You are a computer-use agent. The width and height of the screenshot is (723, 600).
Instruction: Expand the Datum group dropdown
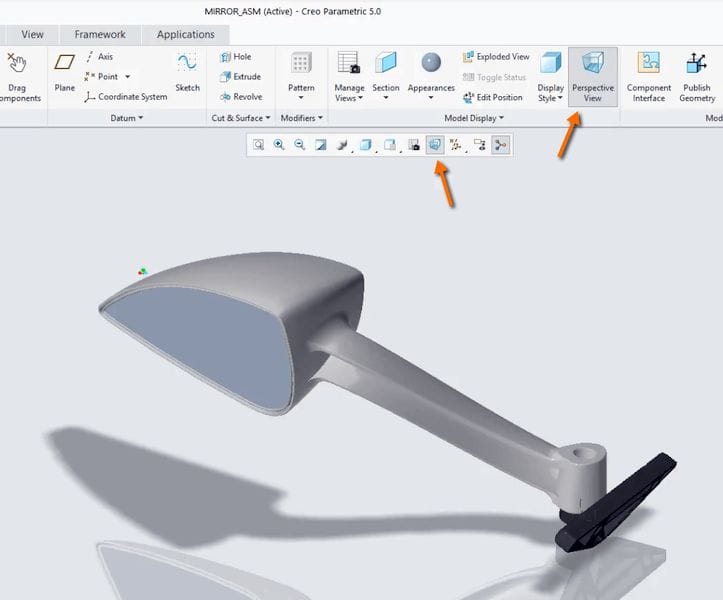click(126, 118)
